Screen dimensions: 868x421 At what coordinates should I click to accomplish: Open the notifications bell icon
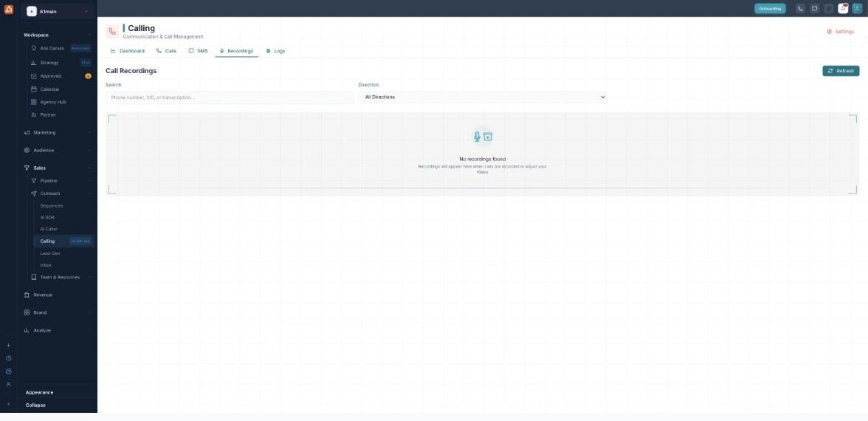(x=843, y=8)
